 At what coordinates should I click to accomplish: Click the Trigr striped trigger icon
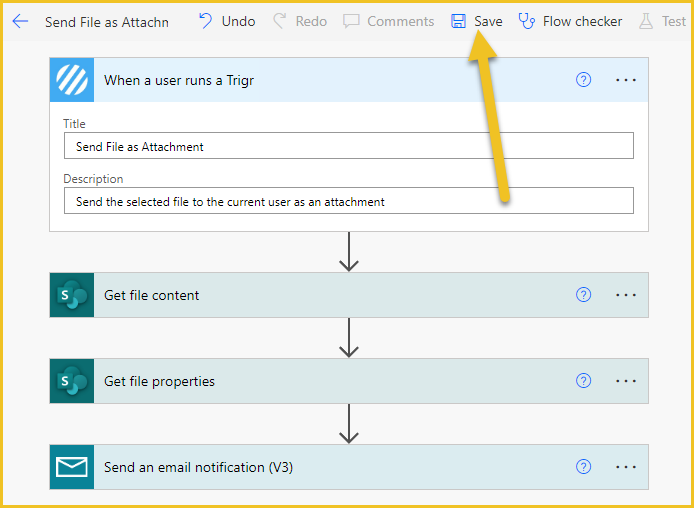[x=72, y=80]
